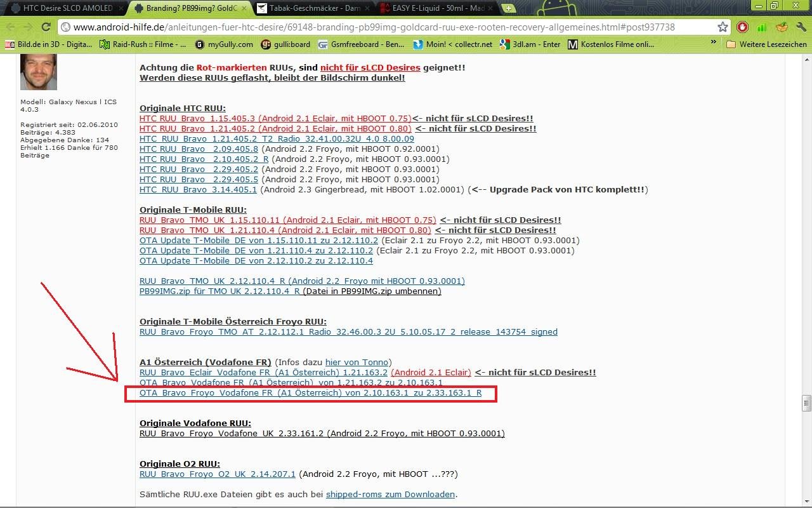Viewport: 812px width, 508px height.
Task: Open the myGully.com bookmark
Action: (x=225, y=44)
